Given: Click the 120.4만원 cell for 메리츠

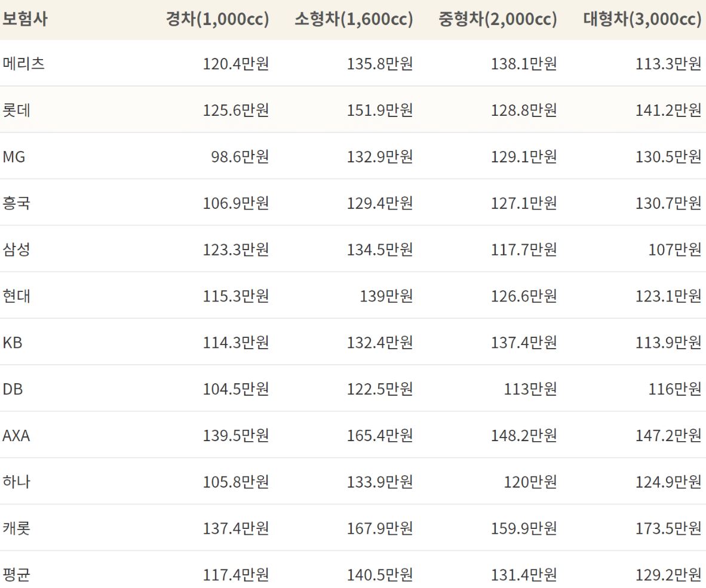Looking at the screenshot, I should [236, 63].
